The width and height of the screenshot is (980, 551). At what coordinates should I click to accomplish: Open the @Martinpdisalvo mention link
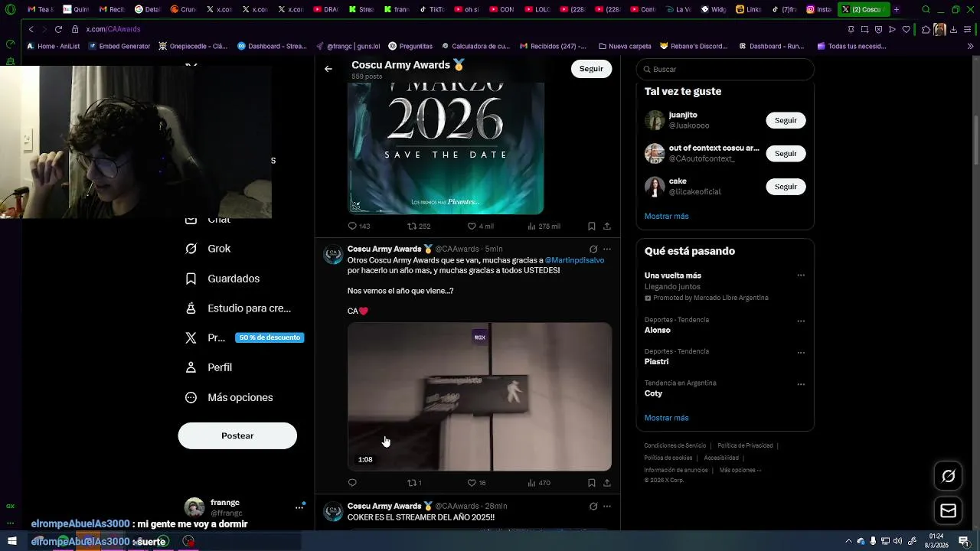[x=574, y=260]
